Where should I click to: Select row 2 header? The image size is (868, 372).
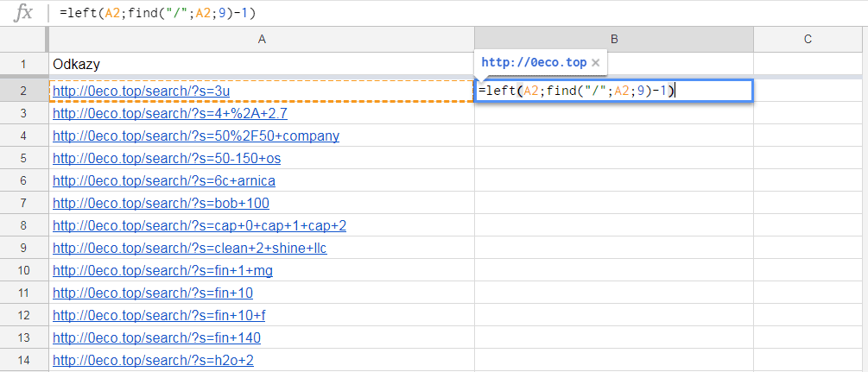point(23,91)
